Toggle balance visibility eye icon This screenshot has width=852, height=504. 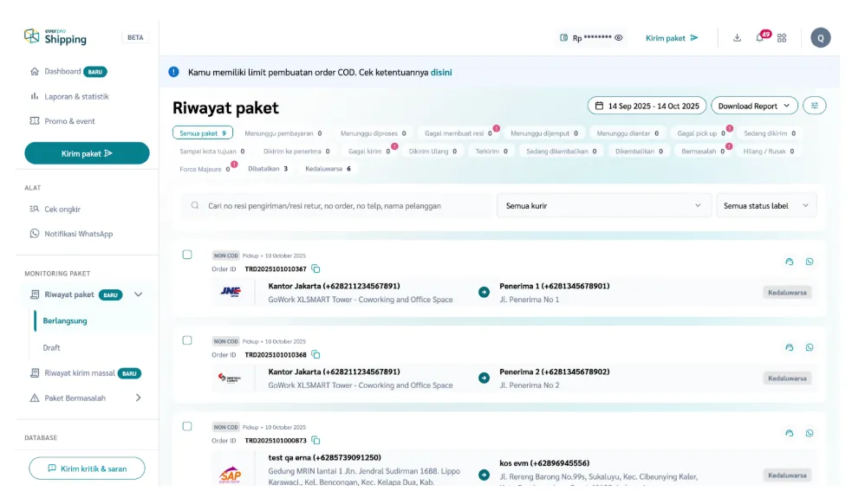click(619, 38)
